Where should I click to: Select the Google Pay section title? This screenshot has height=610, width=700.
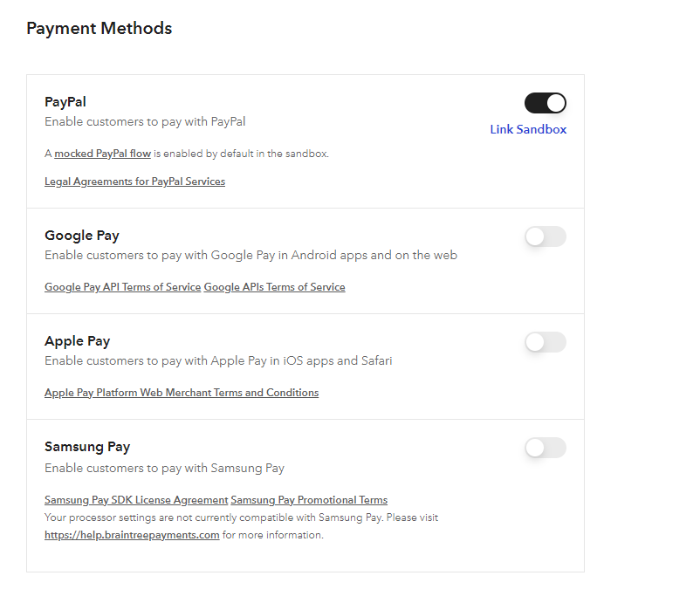(82, 236)
